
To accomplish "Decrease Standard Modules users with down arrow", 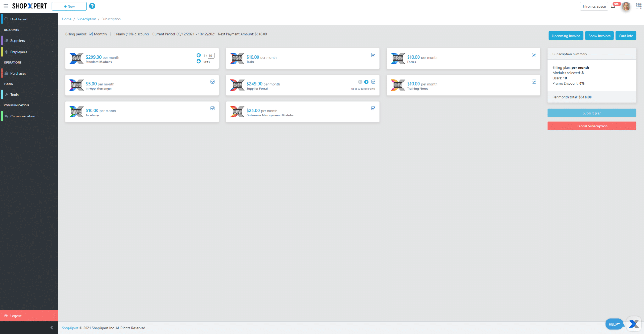I will 198,61.
